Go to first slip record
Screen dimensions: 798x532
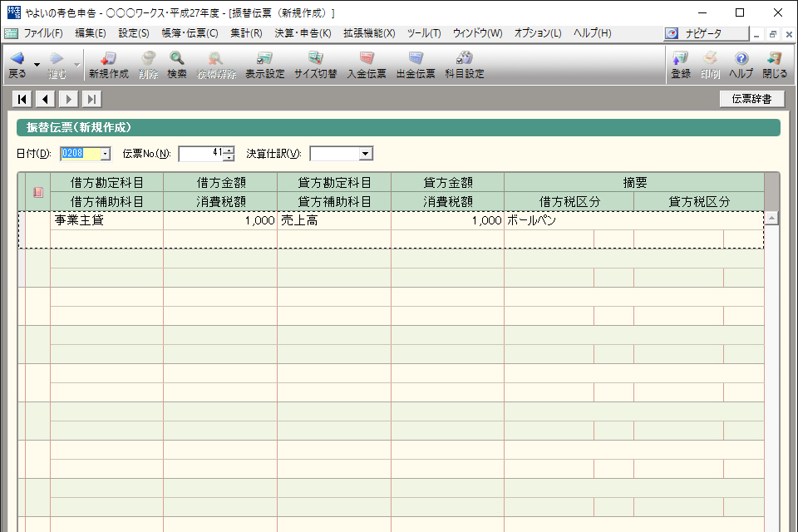(22, 99)
